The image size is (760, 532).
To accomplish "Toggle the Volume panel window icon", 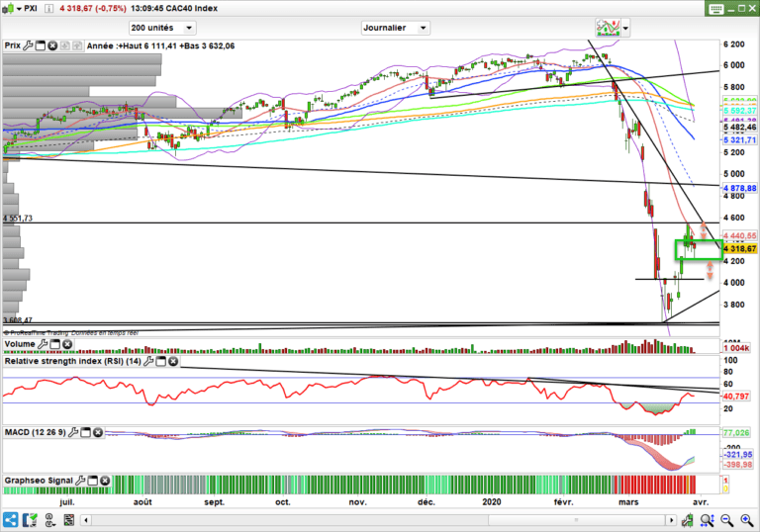I will tap(56, 346).
